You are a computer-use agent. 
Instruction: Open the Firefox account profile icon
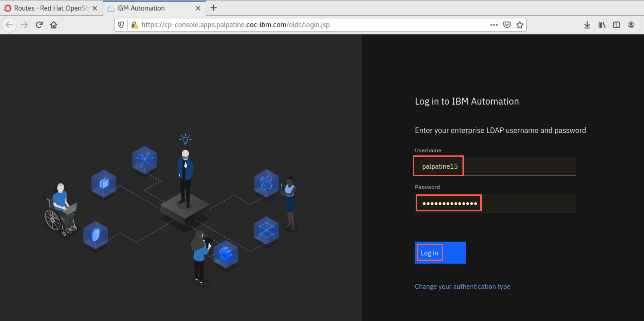coord(631,25)
